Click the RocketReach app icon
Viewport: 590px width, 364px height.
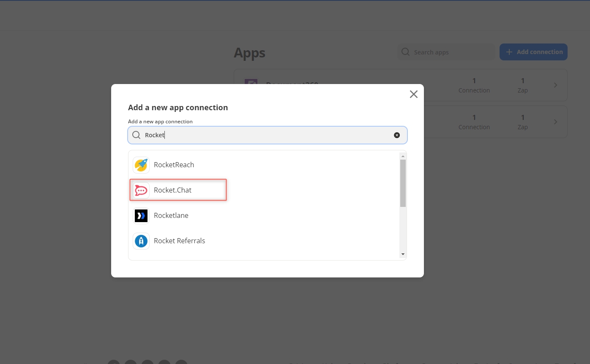[x=141, y=165]
